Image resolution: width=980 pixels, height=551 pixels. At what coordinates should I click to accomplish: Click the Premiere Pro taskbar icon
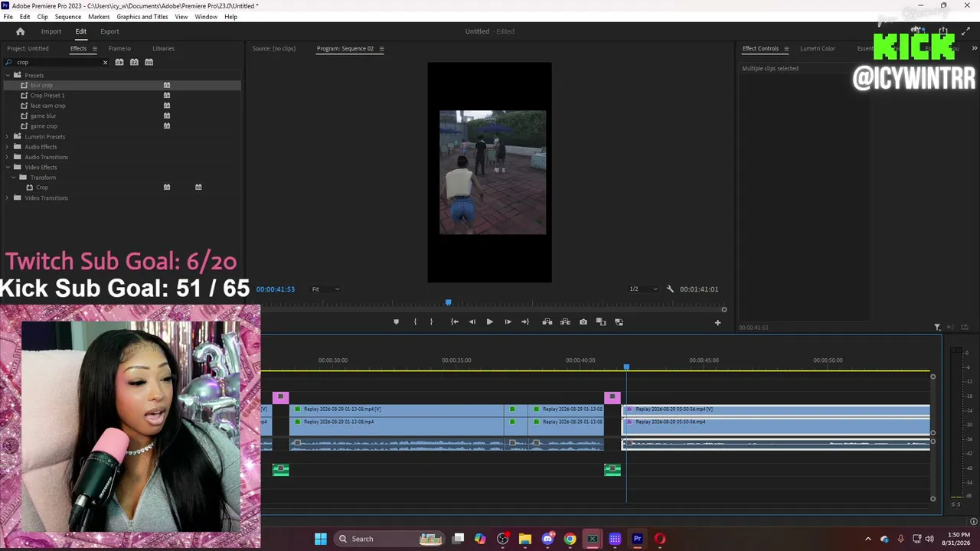637,539
